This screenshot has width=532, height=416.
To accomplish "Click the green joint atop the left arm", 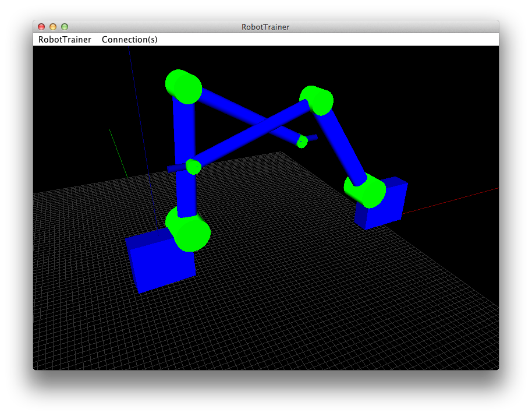I will click(184, 87).
